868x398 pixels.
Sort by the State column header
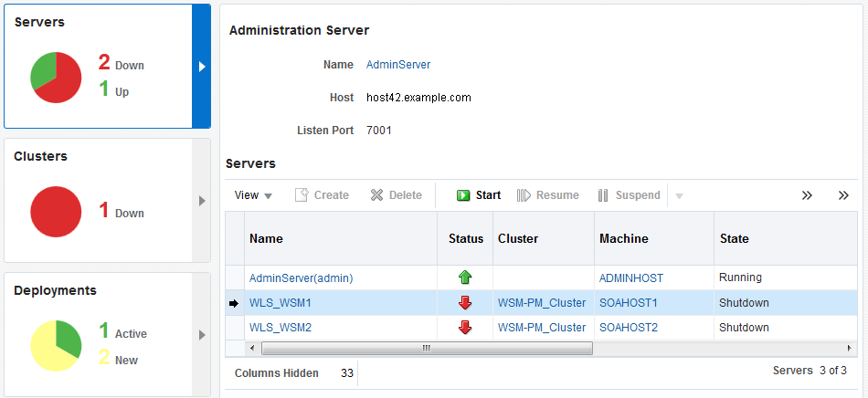(x=786, y=238)
